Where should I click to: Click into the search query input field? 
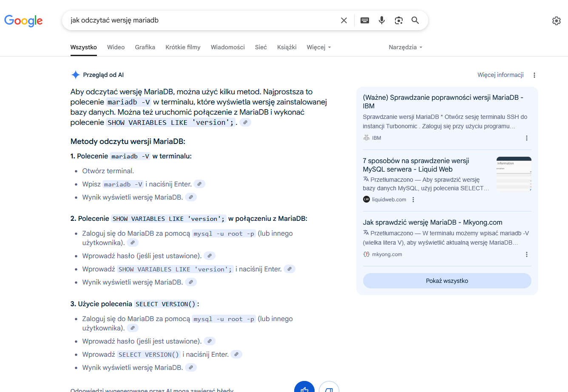coord(200,20)
